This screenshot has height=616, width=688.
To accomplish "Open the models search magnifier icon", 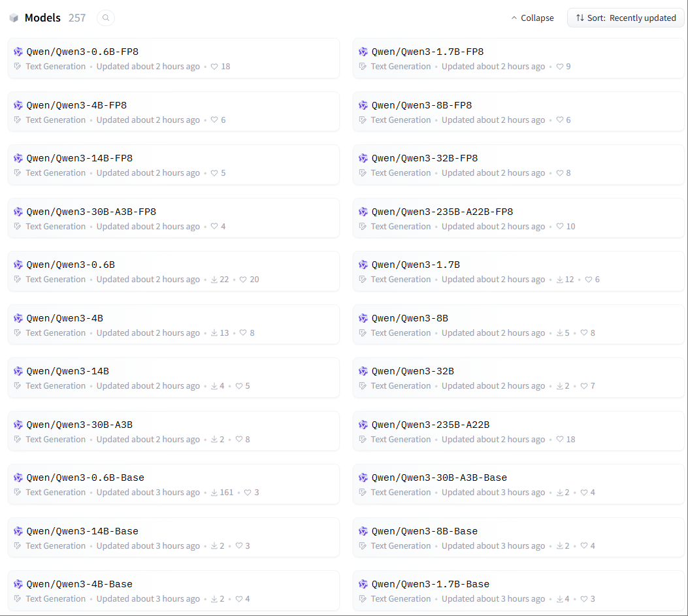I will pos(106,18).
